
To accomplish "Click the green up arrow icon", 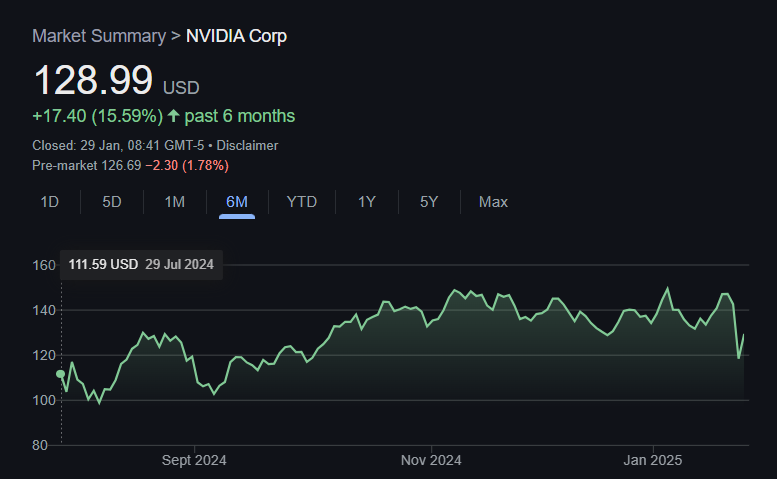I will pos(173,116).
